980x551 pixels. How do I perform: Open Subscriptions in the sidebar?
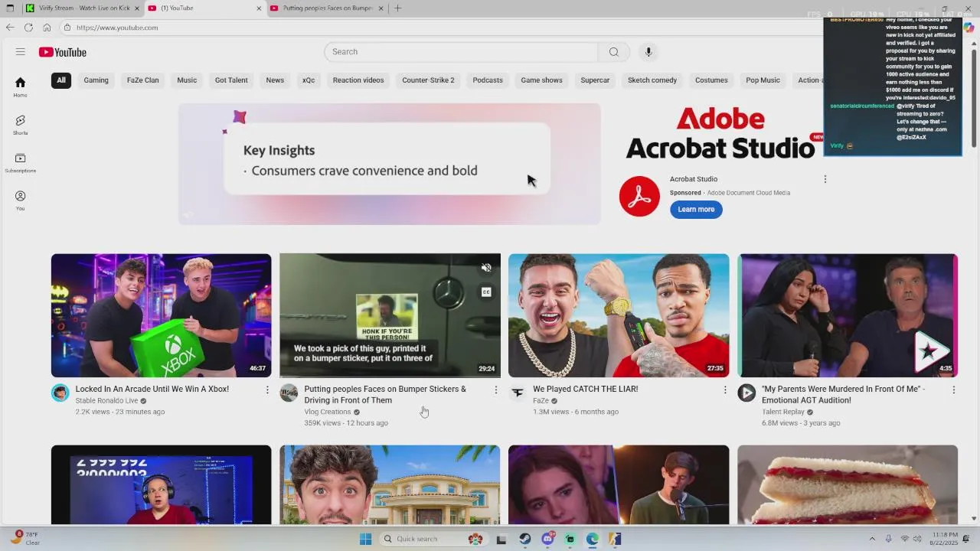coord(20,162)
